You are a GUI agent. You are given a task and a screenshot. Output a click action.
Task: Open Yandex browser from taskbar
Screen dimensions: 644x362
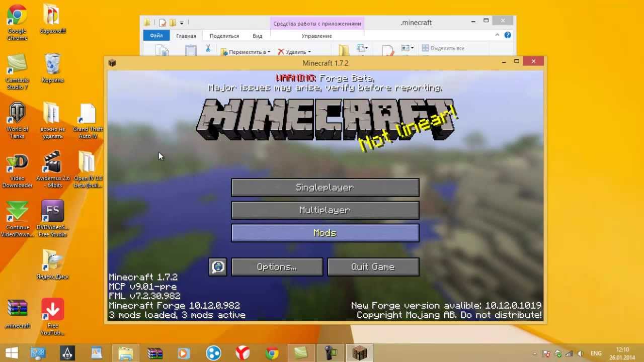243,353
